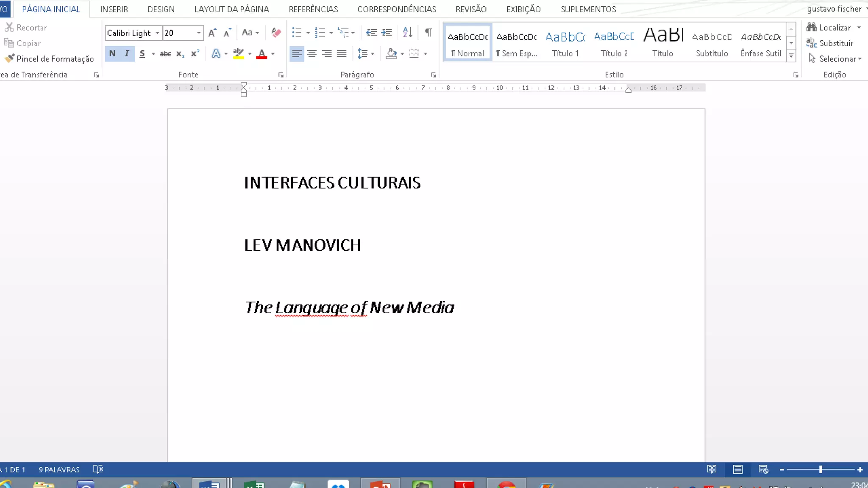
Task: Click the clear formatting eraser icon
Action: click(x=276, y=33)
